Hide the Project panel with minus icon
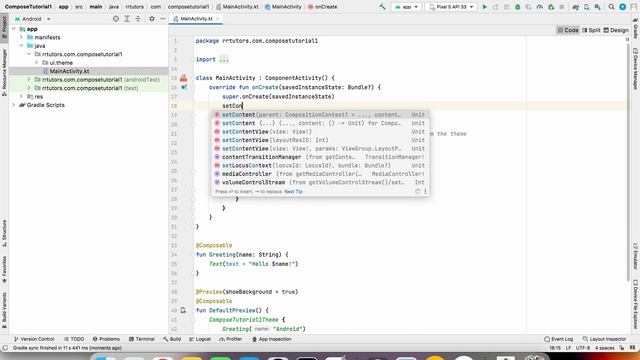The height and width of the screenshot is (360, 640). pyautogui.click(x=162, y=19)
